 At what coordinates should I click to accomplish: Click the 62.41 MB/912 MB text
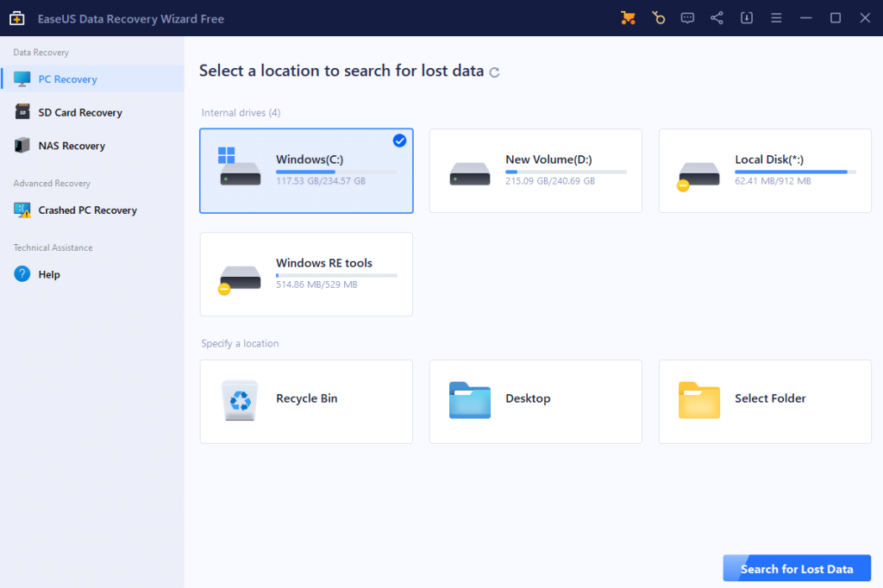(x=773, y=181)
